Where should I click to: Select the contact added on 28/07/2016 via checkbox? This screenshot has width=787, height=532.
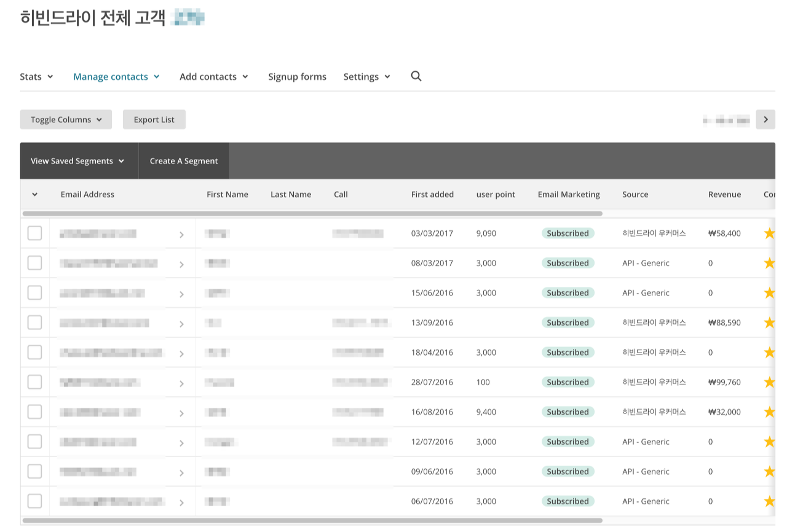coord(35,382)
